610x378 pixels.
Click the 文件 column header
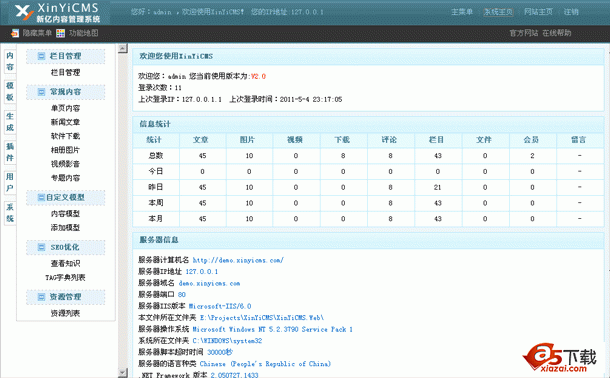[x=484, y=140]
